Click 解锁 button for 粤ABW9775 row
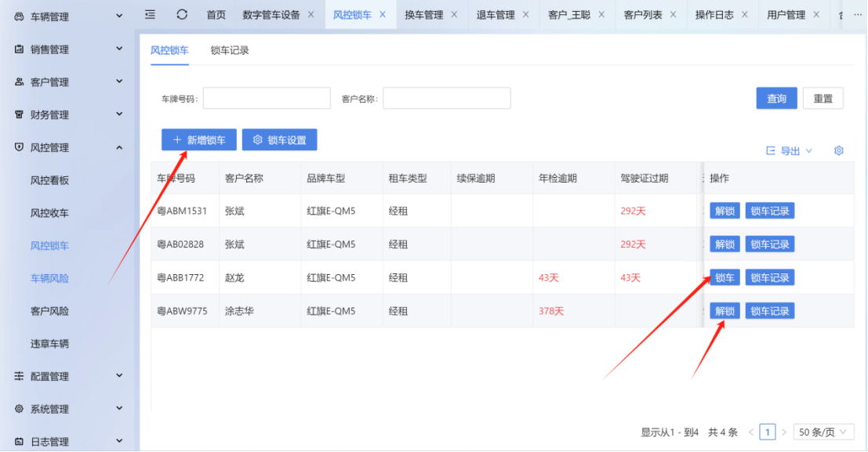868x452 pixels. click(724, 311)
